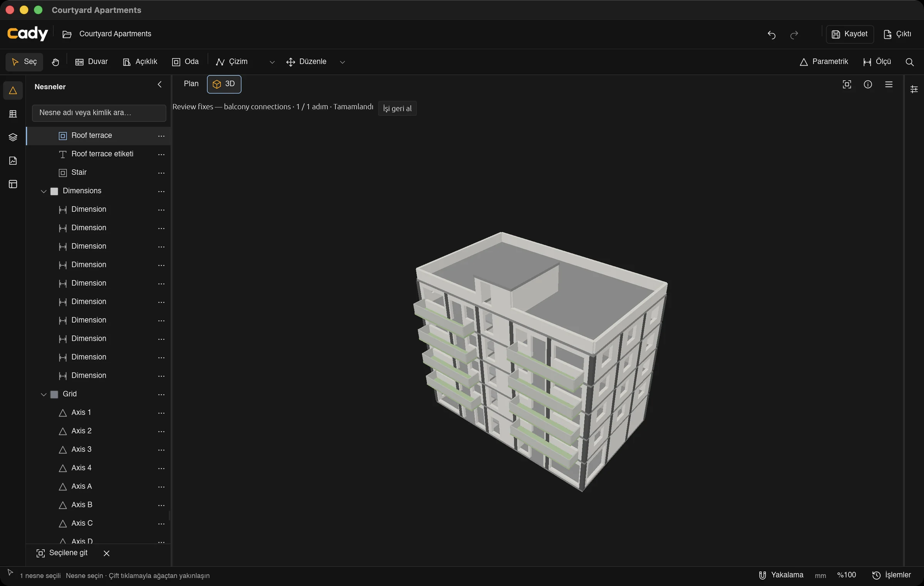Select the Oda room tool
Screen dimensions: 924x586
186,62
